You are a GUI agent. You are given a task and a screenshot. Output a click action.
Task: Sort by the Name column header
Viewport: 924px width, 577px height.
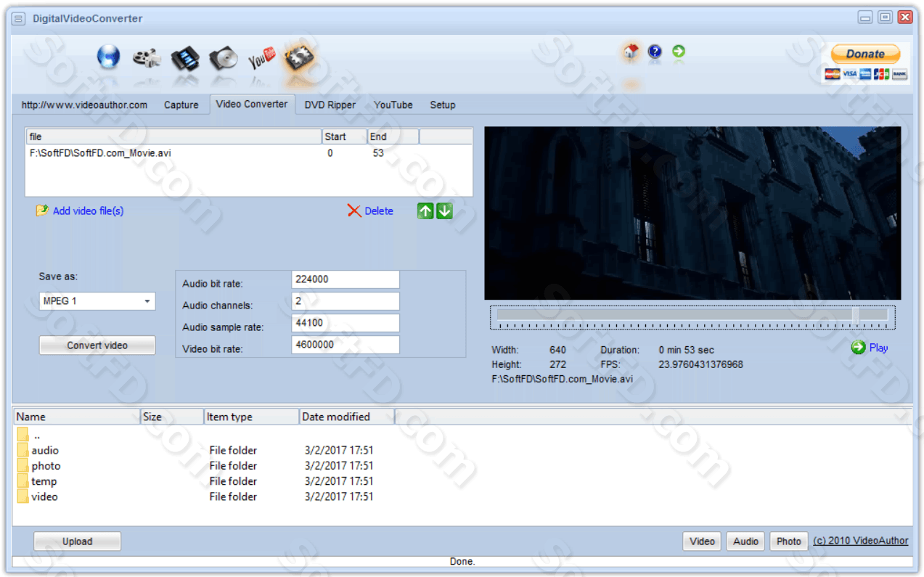point(77,417)
